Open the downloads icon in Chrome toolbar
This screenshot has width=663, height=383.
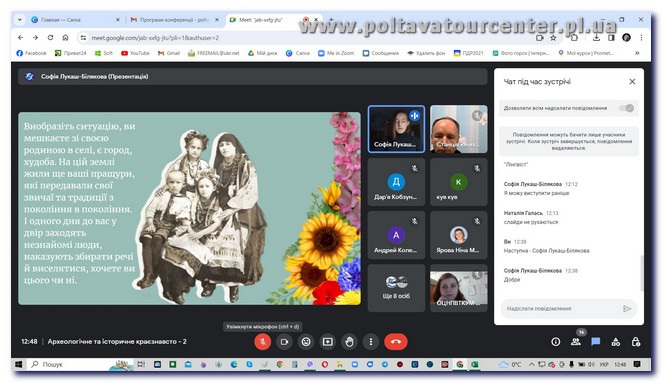click(x=596, y=38)
